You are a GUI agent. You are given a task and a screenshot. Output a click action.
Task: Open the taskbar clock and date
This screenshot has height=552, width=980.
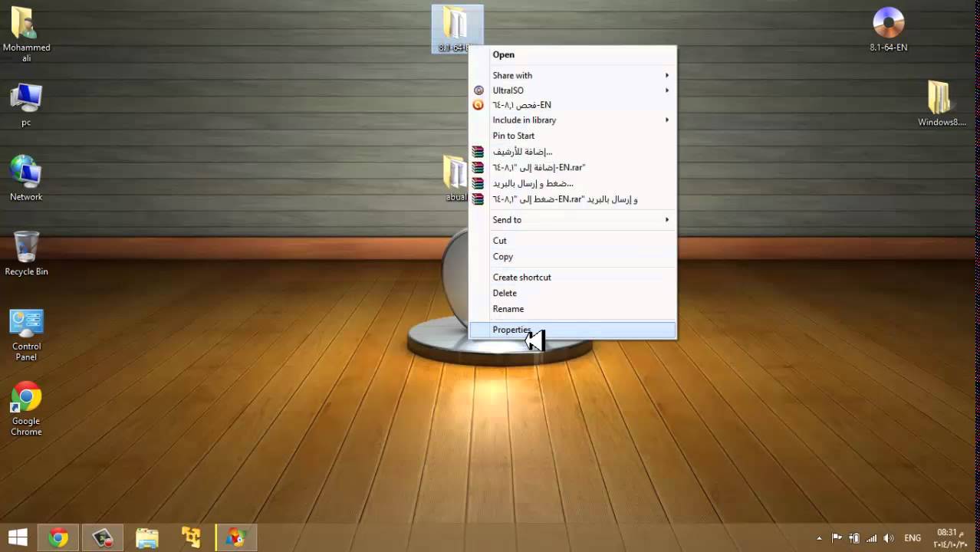coord(951,538)
